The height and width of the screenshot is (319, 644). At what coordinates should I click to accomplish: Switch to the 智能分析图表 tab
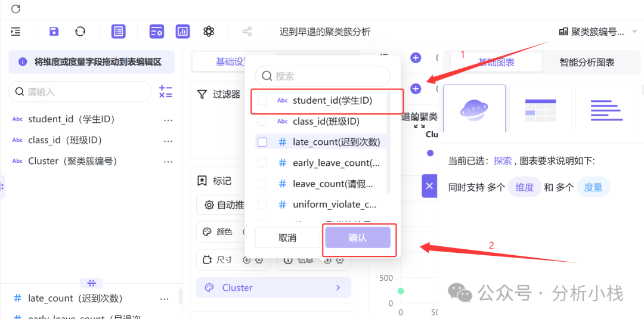(x=587, y=63)
